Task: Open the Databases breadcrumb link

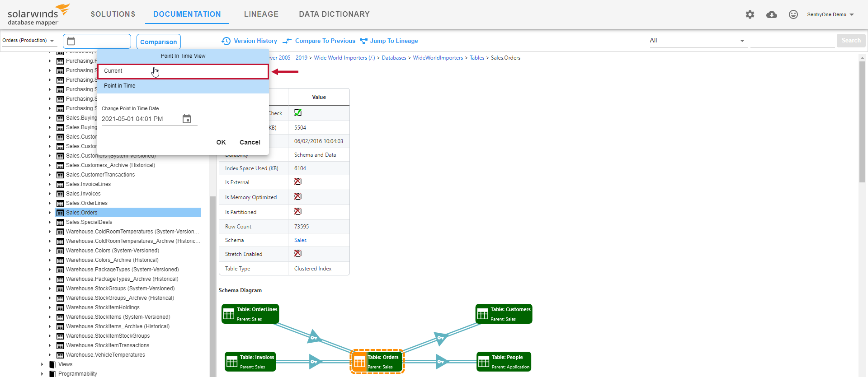Action: coord(394,58)
